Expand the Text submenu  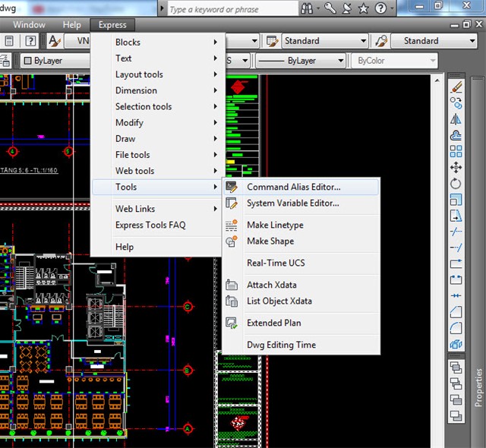click(x=159, y=58)
